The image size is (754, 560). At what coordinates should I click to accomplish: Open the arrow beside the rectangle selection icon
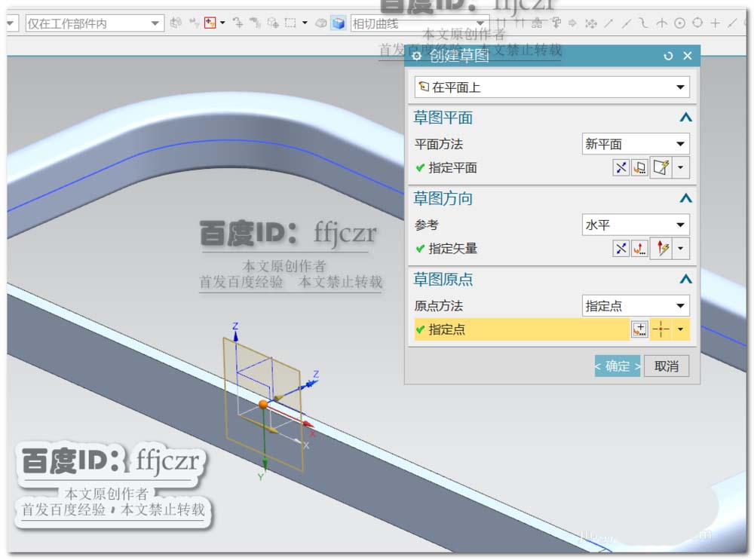coord(305,23)
